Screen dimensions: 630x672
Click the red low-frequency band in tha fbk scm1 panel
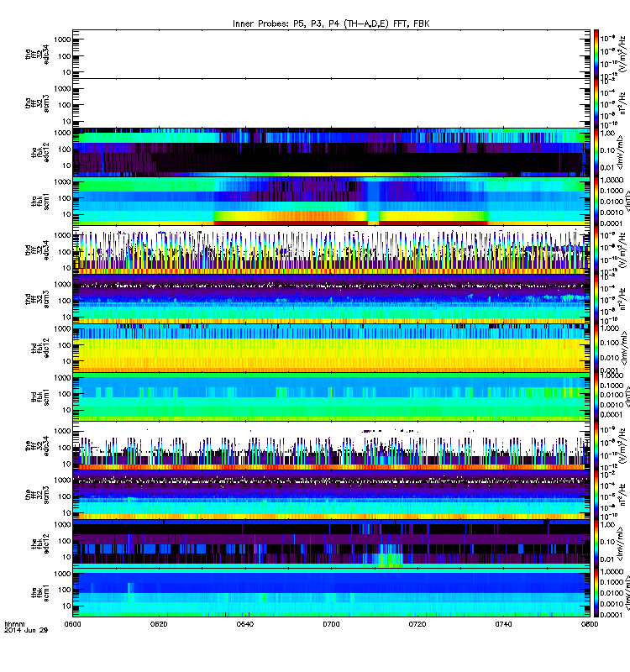pyautogui.click(x=350, y=223)
